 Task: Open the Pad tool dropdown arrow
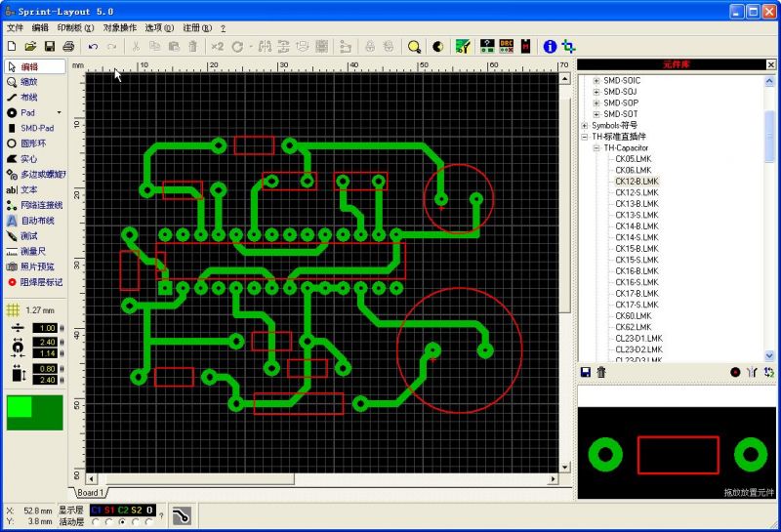point(59,113)
